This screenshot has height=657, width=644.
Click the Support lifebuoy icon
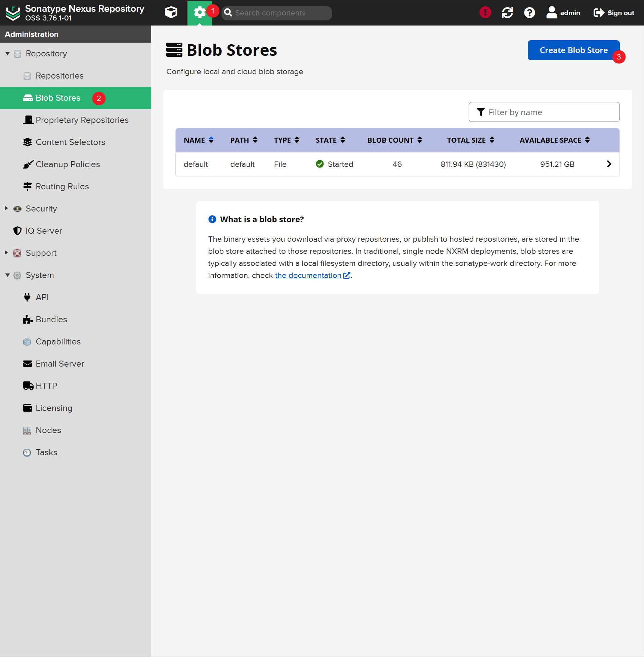click(17, 253)
